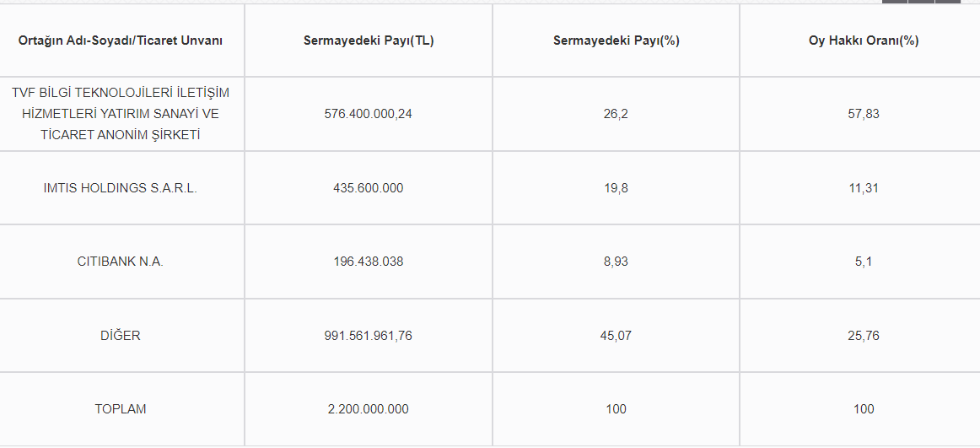
Task: Select the 576.400.000,24 capital amount cell
Action: [x=369, y=114]
